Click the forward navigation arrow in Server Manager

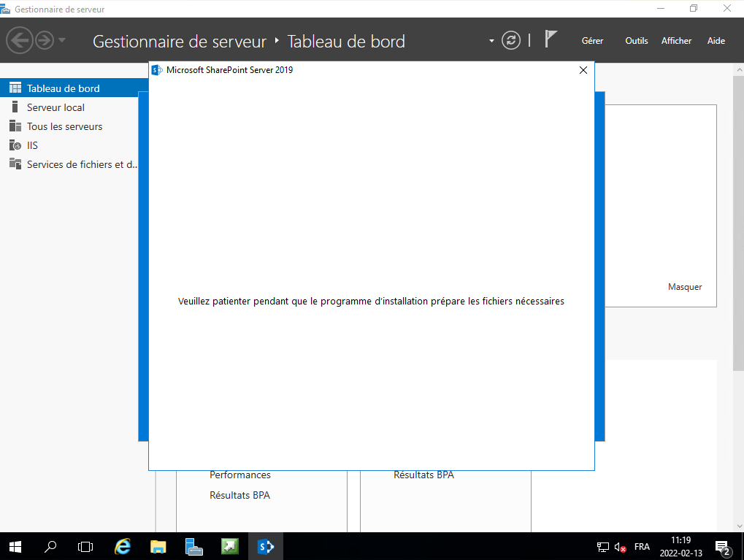pyautogui.click(x=45, y=40)
